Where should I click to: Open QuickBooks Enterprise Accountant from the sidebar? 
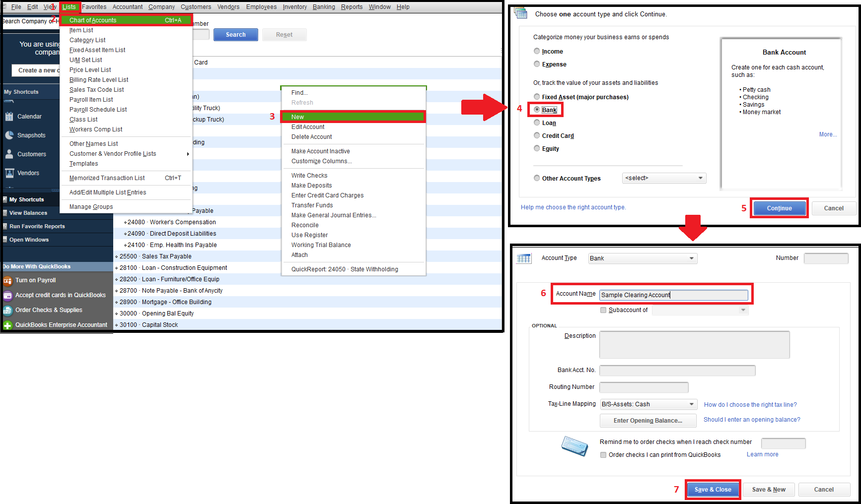[x=8, y=324]
